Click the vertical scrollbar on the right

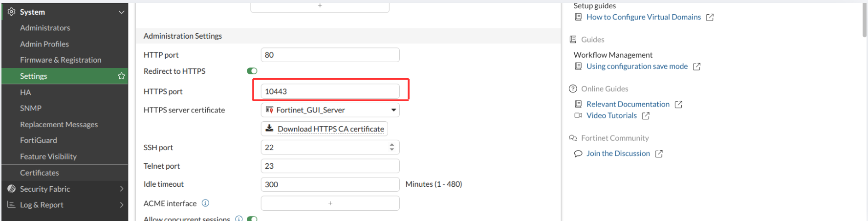click(865, 20)
